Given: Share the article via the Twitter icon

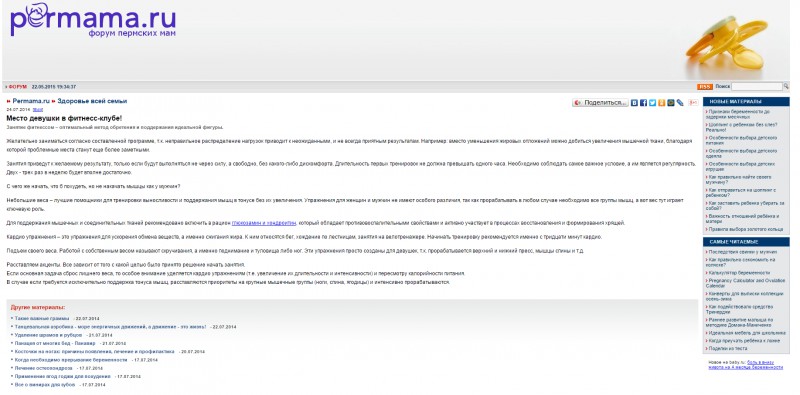Looking at the screenshot, I should pos(652,103).
